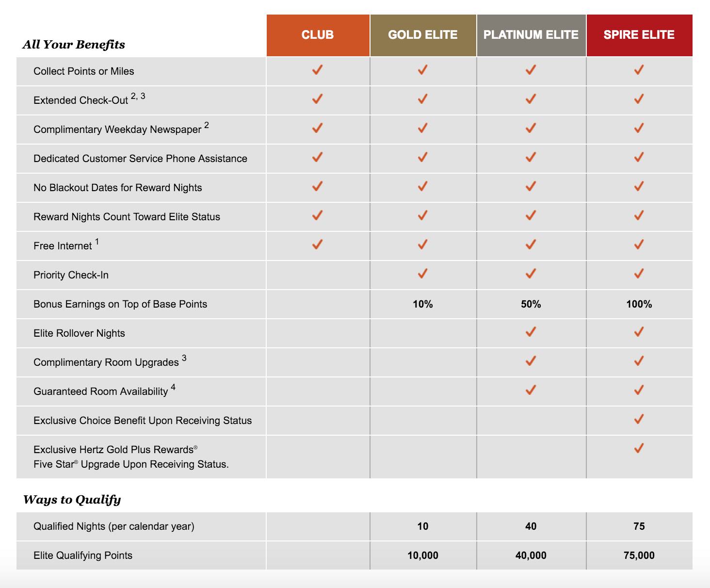Click the No Blackout Dates for Reward Nights label

tap(117, 188)
